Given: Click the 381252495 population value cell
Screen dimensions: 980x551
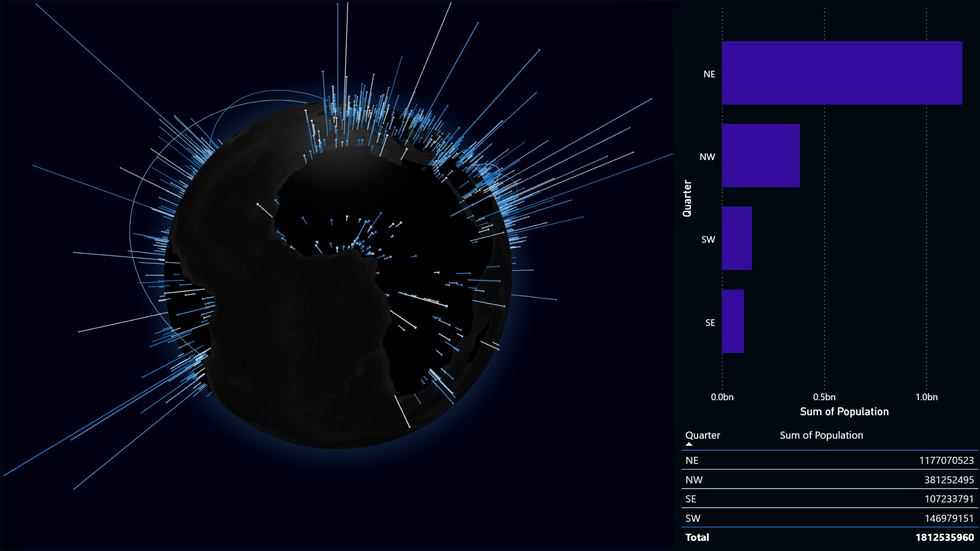Looking at the screenshot, I should (949, 480).
